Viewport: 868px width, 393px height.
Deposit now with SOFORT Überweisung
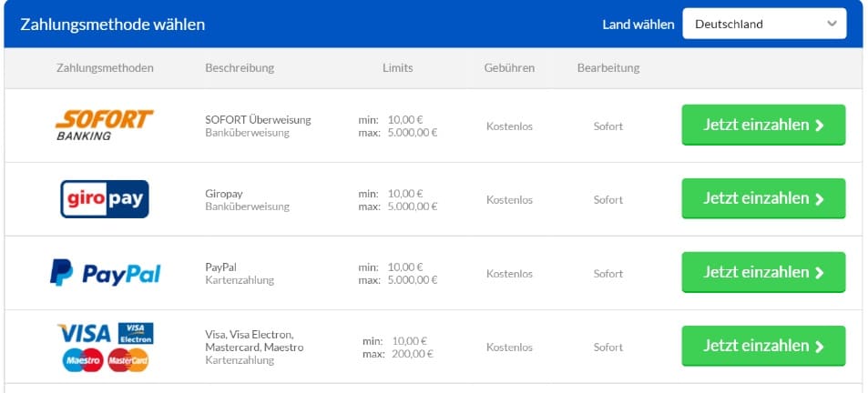pos(763,125)
